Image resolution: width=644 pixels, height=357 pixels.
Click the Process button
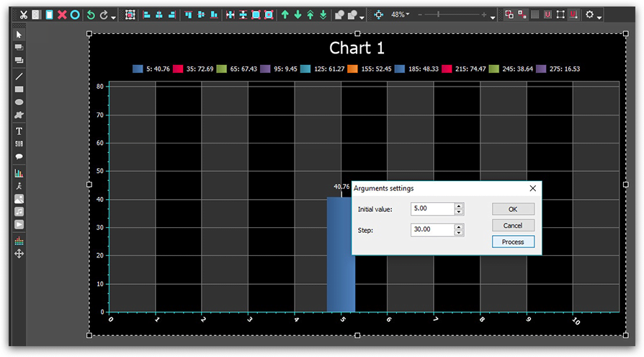(513, 242)
